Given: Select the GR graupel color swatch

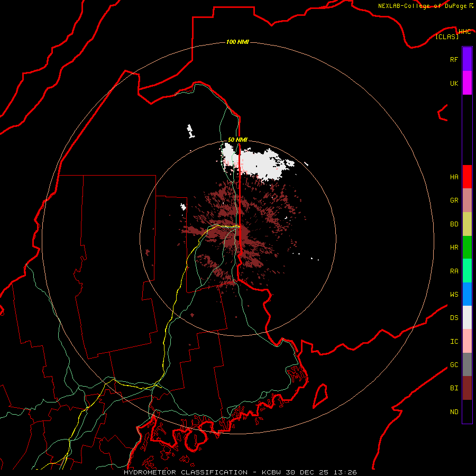Looking at the screenshot, I should [467, 200].
